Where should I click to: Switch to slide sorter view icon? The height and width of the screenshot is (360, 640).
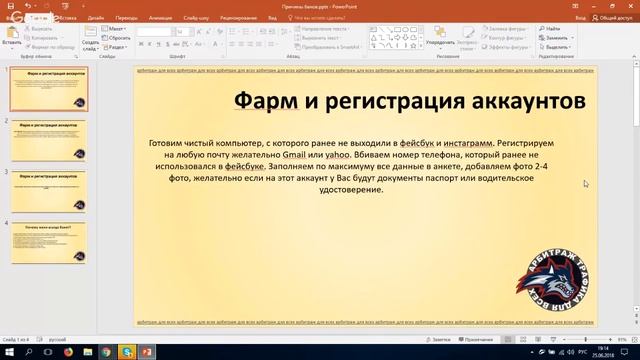(x=523, y=340)
